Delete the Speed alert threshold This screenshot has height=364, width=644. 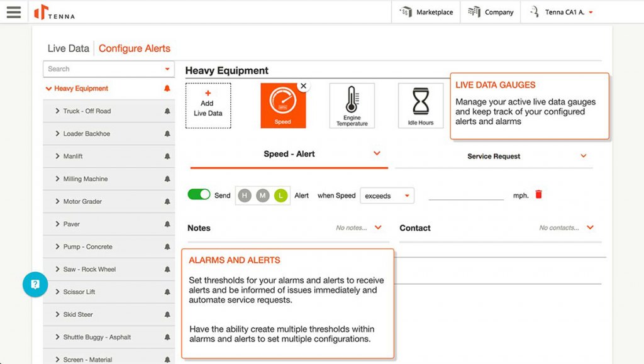(x=539, y=194)
